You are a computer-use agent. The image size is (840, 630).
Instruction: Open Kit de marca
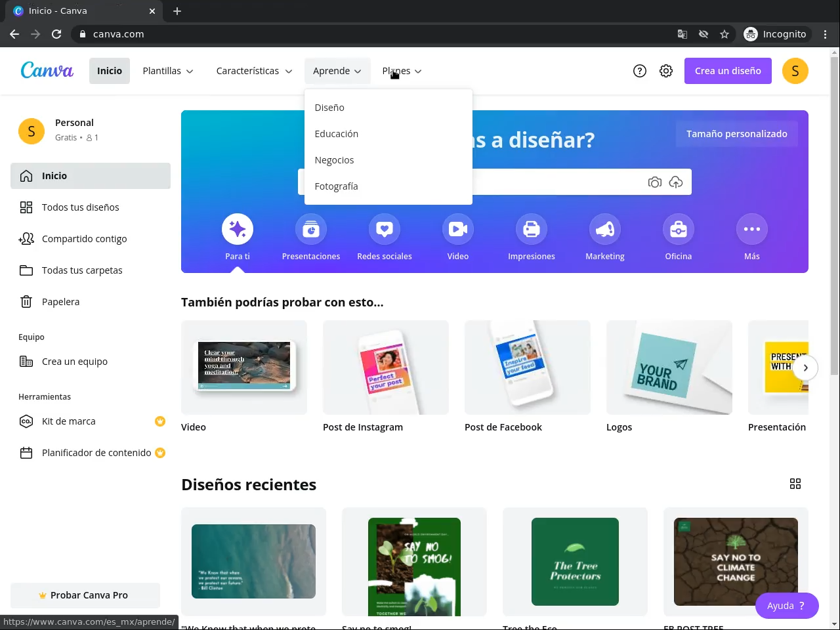91,421
